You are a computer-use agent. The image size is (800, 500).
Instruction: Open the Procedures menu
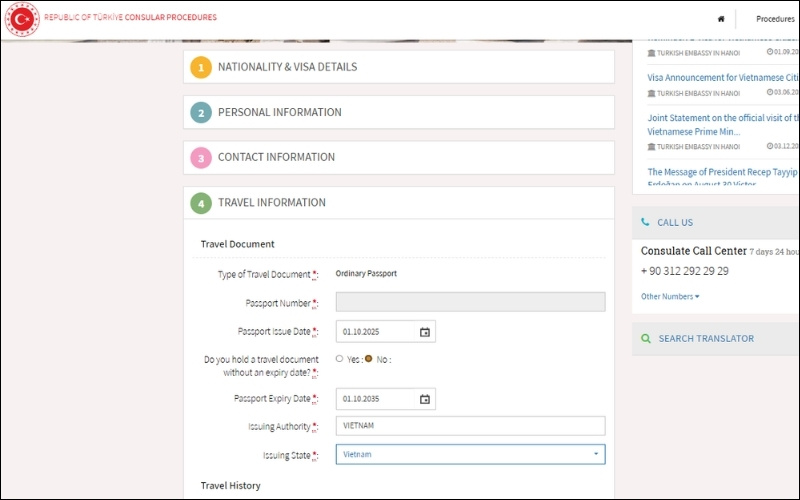[x=775, y=19]
